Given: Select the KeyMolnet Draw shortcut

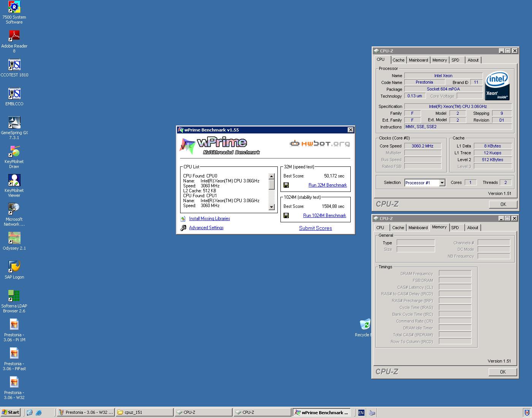Looking at the screenshot, I should pyautogui.click(x=14, y=157).
